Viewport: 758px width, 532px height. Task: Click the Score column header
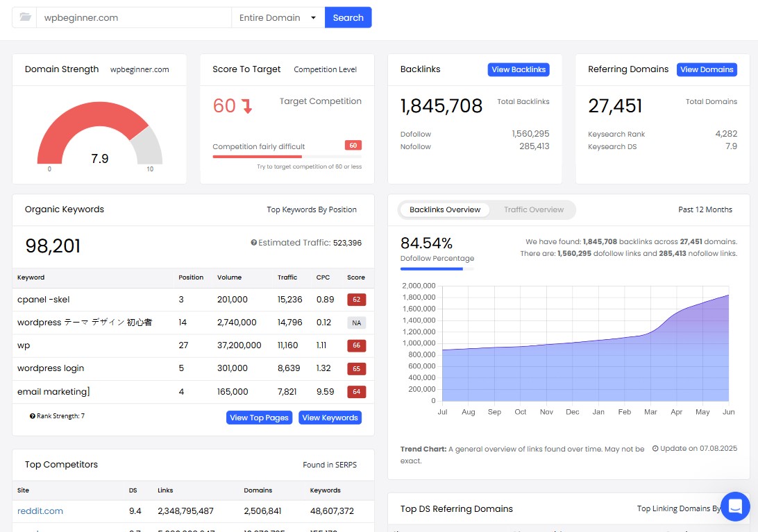(x=356, y=277)
